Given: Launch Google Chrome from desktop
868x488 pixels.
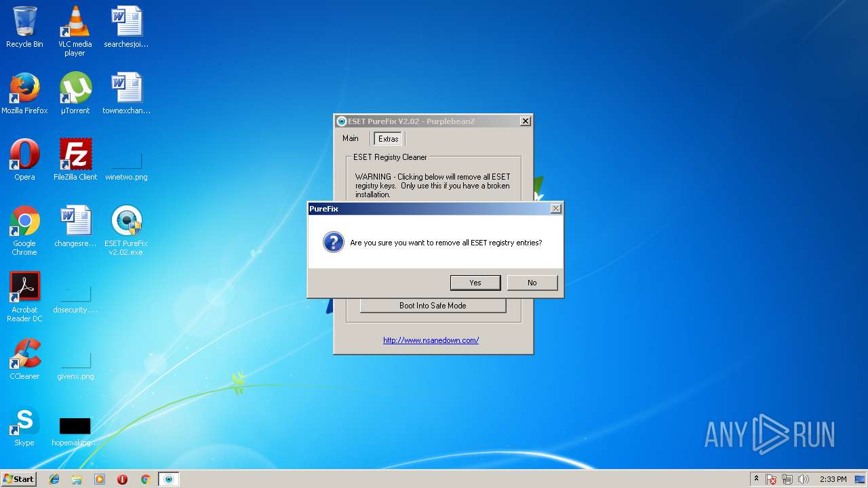Looking at the screenshot, I should tap(24, 230).
